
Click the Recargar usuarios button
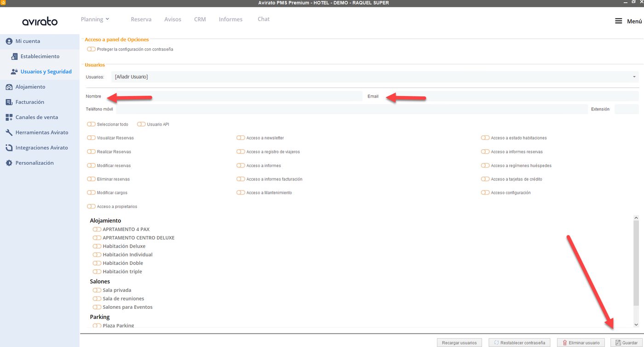click(x=460, y=343)
